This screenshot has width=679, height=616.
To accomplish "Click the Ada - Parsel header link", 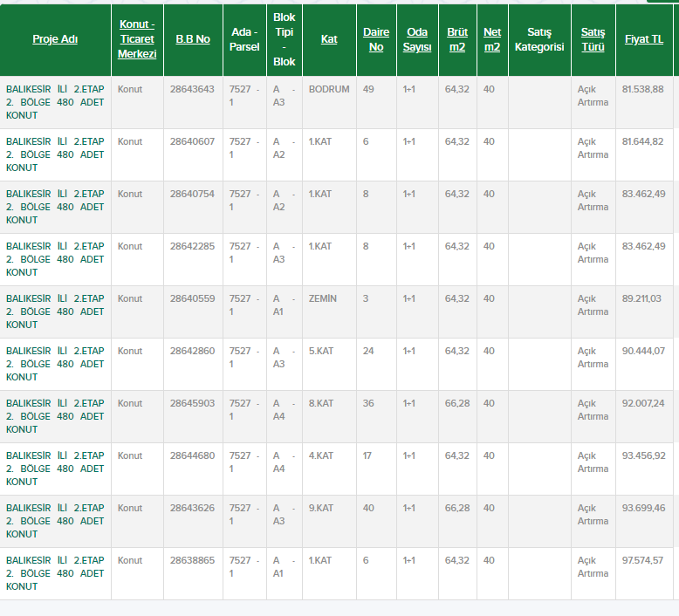I will coord(244,39).
